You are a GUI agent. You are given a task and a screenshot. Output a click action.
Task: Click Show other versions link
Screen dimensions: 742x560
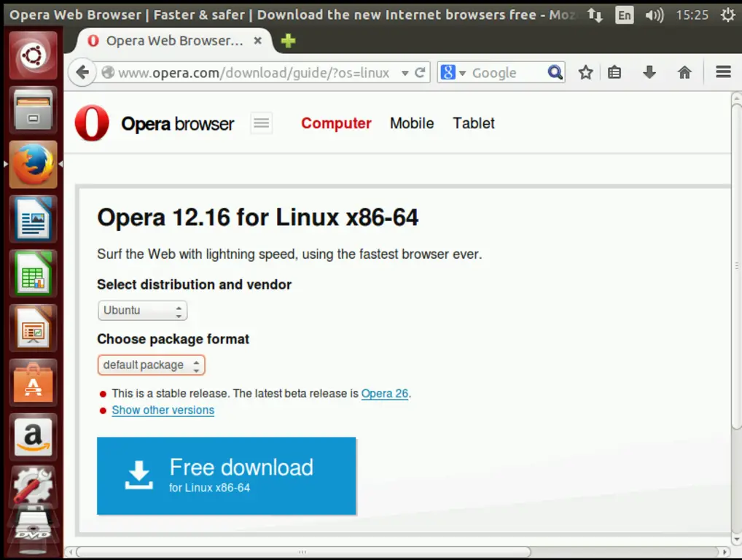(163, 410)
